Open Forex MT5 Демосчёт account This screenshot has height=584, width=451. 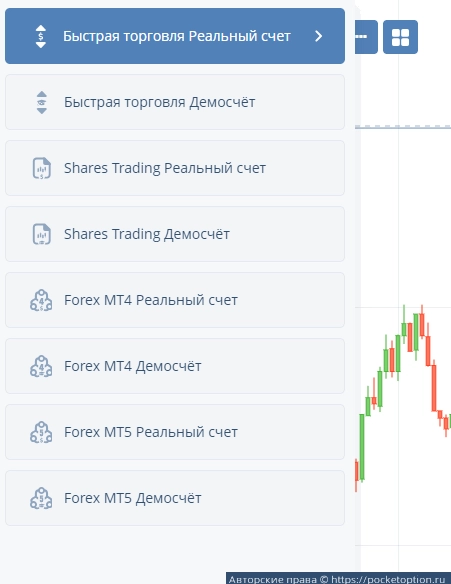175,498
